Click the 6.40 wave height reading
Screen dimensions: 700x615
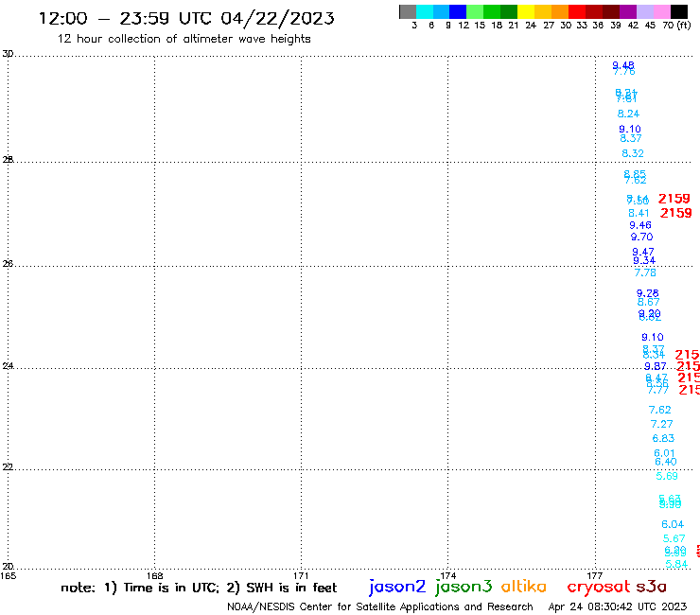(x=666, y=463)
